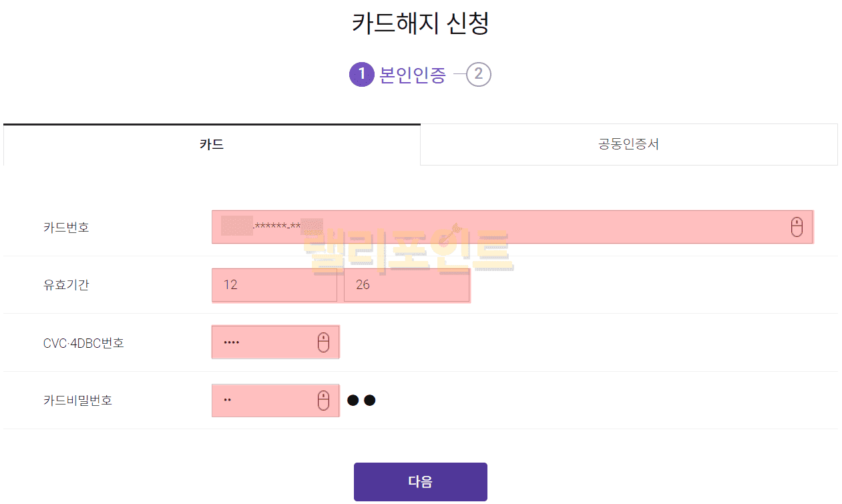Click the 카드비밀번호 label text
The height and width of the screenshot is (504, 842).
77,401
